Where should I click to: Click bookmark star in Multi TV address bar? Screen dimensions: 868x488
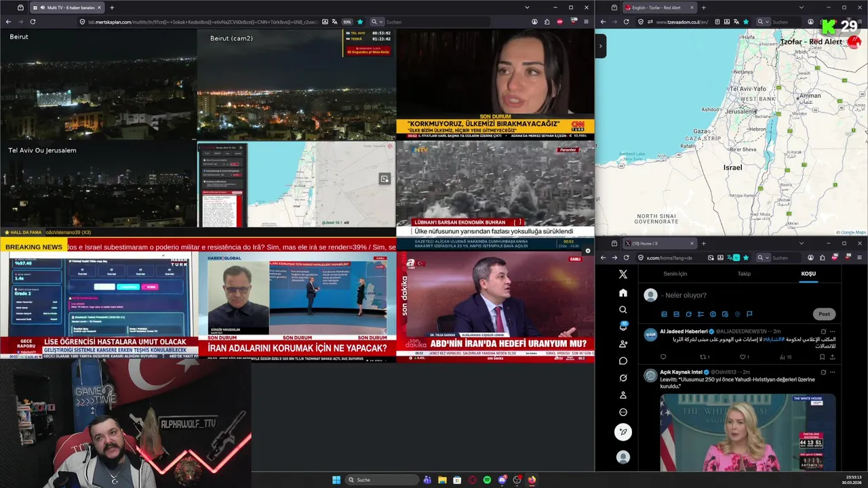pyautogui.click(x=359, y=22)
